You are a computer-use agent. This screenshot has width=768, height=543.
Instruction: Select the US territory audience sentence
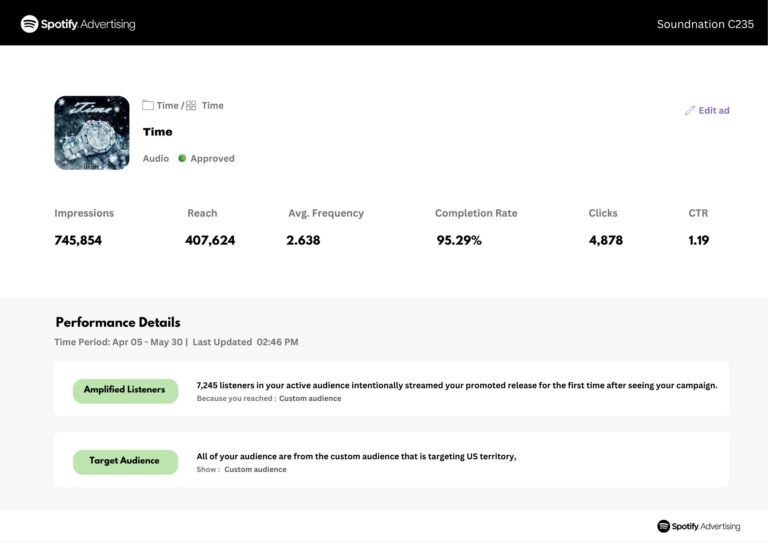coord(357,456)
